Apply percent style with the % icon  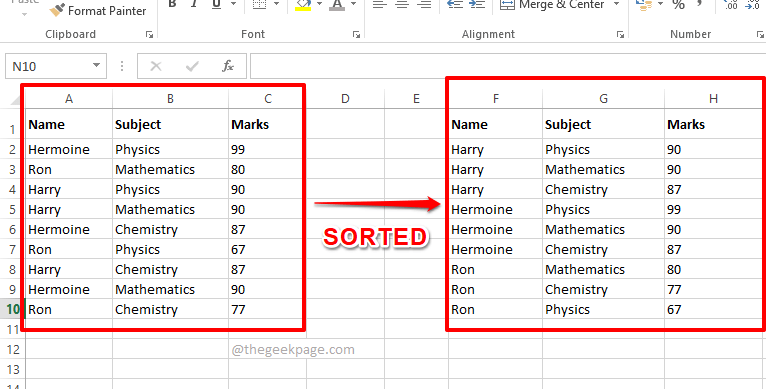(678, 5)
